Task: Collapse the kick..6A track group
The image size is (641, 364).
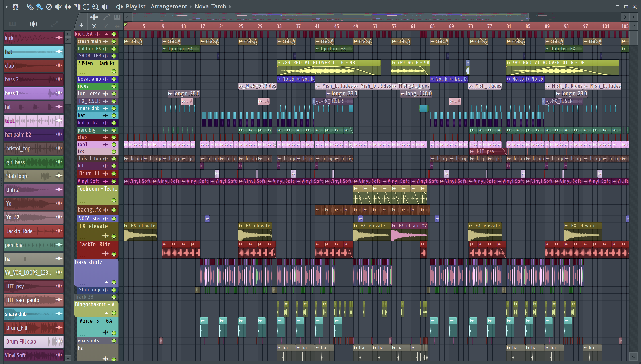Action: click(x=107, y=34)
